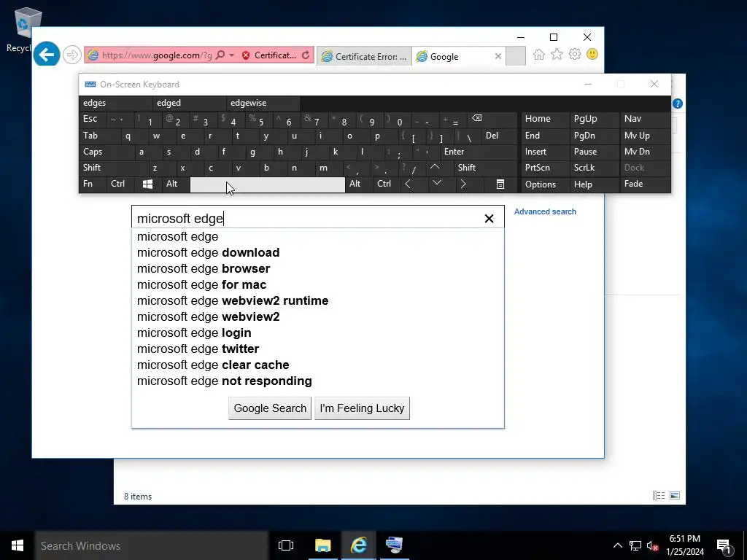Toggle the Fn key
The image size is (747, 560).
(93, 184)
